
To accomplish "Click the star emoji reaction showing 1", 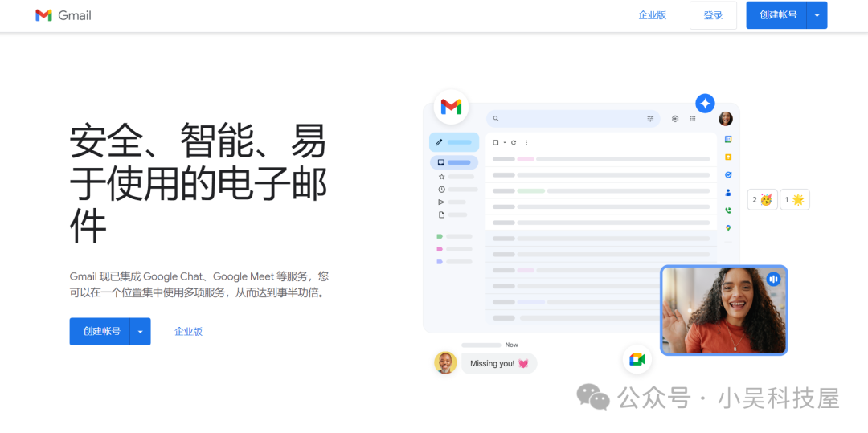I will click(x=794, y=200).
